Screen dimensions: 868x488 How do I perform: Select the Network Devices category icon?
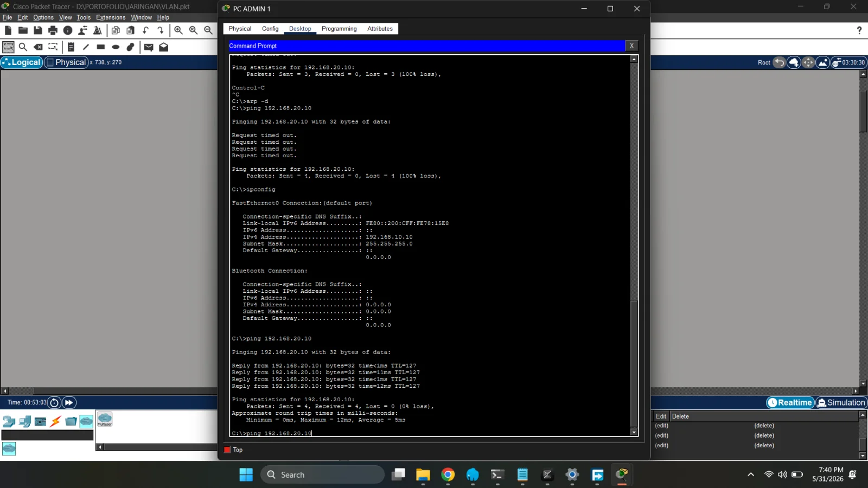[x=9, y=421]
